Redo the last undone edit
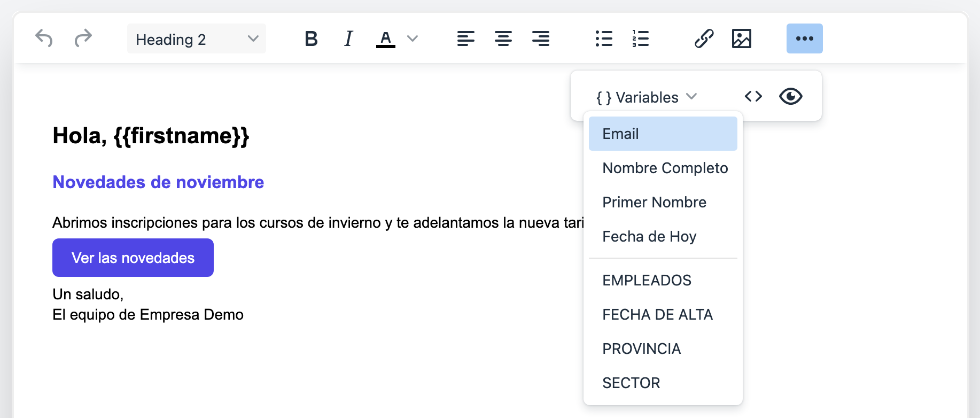 tap(83, 38)
